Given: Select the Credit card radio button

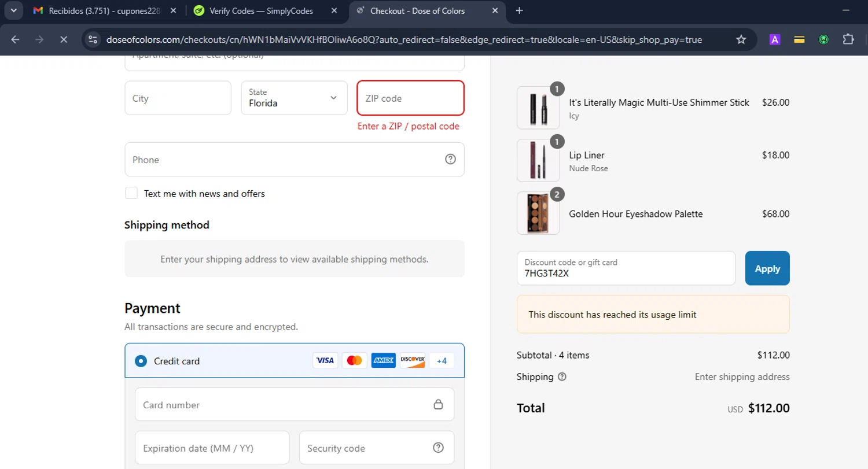Looking at the screenshot, I should pyautogui.click(x=141, y=361).
